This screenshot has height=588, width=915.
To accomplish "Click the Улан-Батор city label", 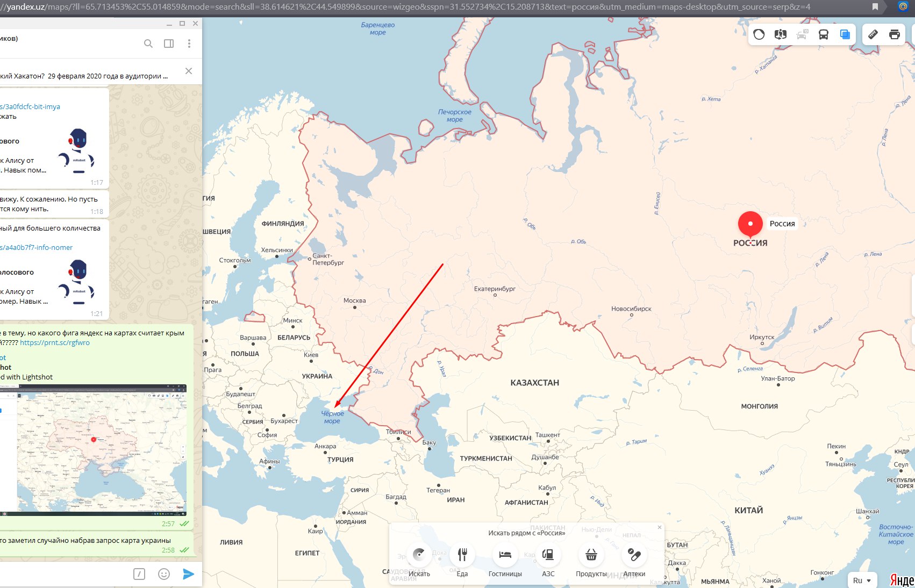I will coord(778,378).
